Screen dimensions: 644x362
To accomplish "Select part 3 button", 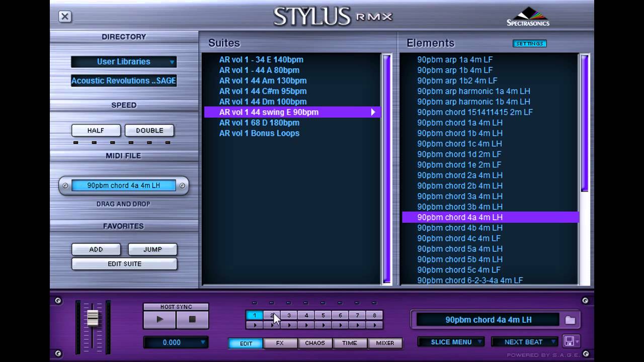I will [x=289, y=315].
